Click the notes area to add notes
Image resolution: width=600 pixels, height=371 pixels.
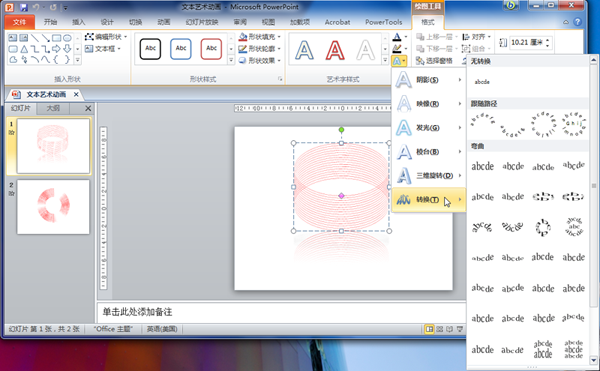click(x=281, y=312)
